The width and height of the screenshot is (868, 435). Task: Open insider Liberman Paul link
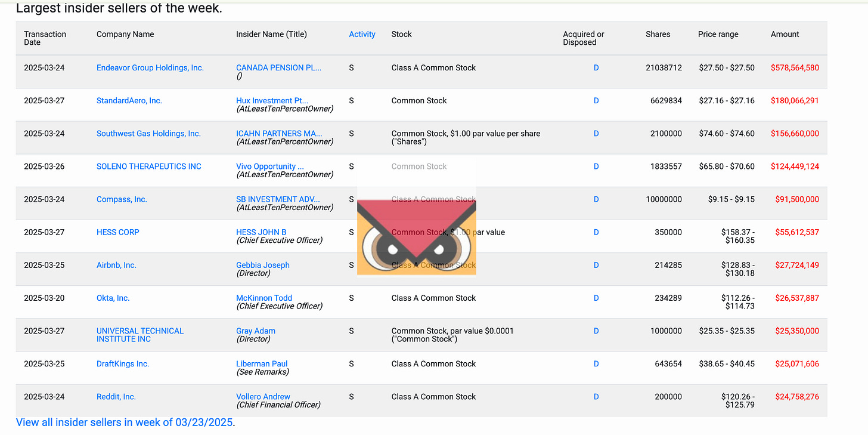(x=262, y=364)
